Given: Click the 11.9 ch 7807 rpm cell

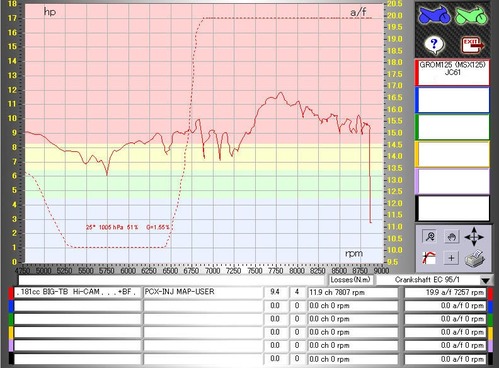Looking at the screenshot, I should pos(353,292).
